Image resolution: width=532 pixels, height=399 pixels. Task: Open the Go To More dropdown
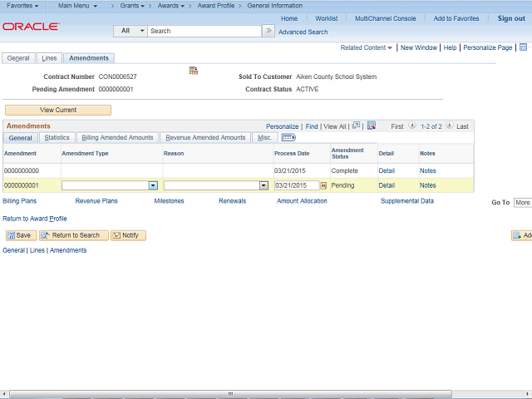[x=523, y=203]
